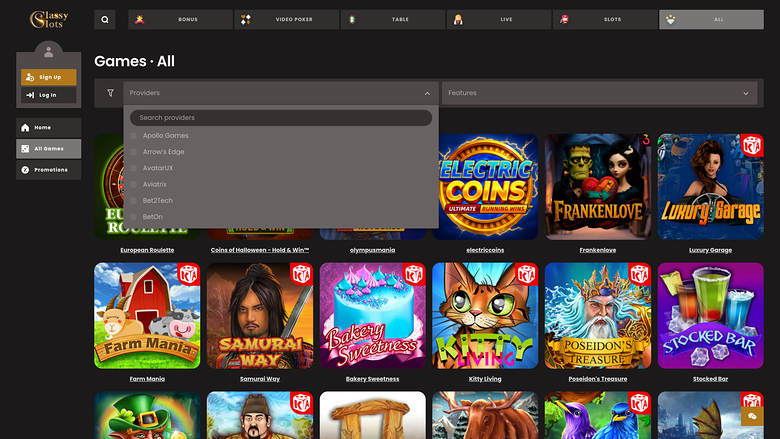Switch to the Video Poker tab
The image size is (780, 439).
click(287, 19)
